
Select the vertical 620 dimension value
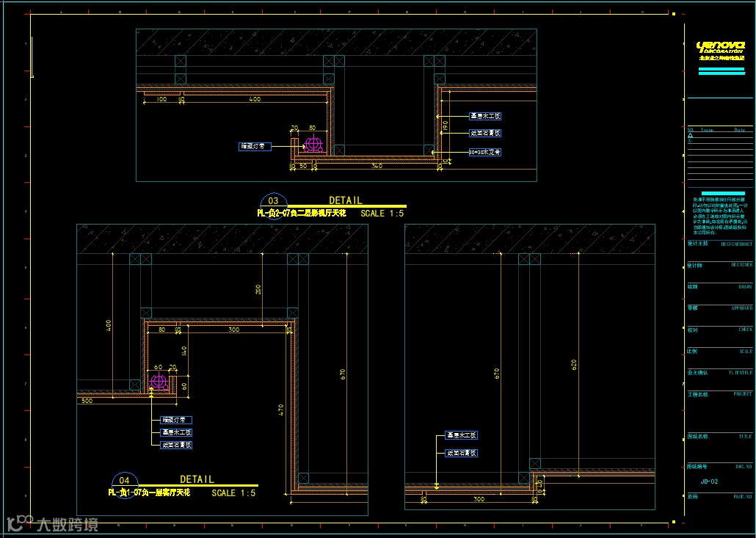click(x=574, y=365)
